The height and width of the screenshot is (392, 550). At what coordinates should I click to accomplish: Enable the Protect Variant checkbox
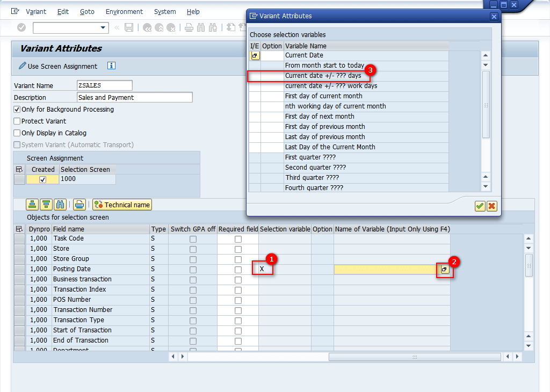point(17,121)
